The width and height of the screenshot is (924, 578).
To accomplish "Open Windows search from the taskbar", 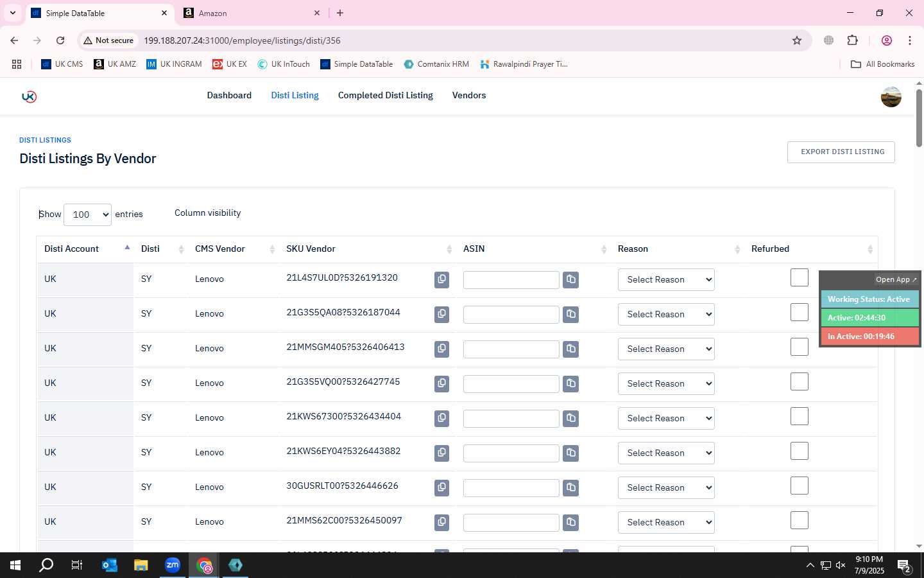I will [46, 565].
